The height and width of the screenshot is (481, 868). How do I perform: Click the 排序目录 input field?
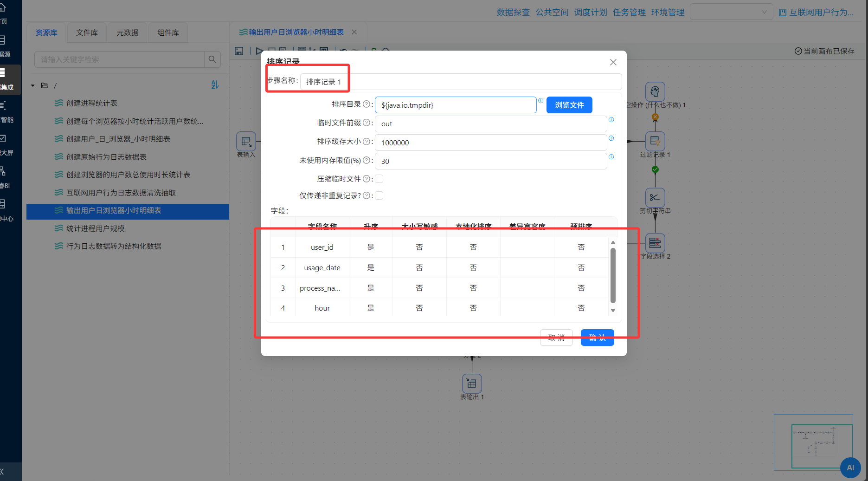[x=456, y=105]
